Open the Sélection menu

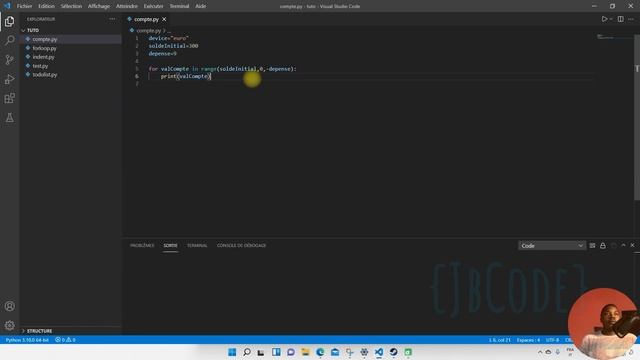tap(71, 6)
